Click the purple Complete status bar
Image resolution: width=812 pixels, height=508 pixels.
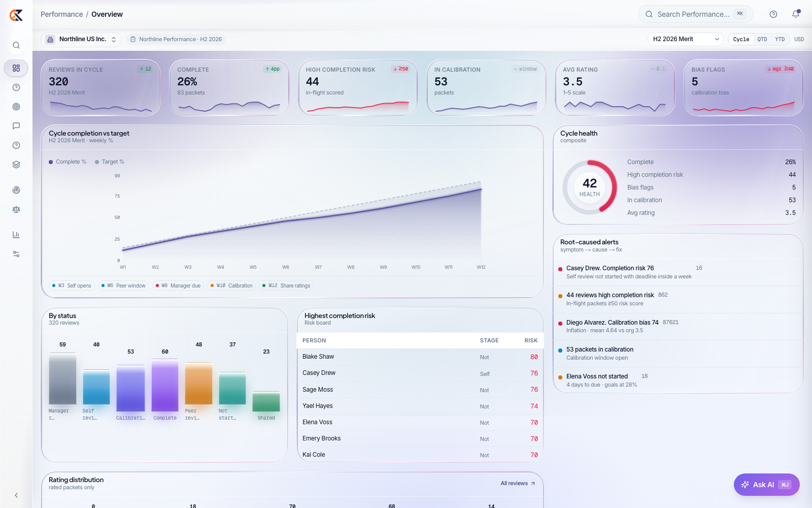(165, 385)
